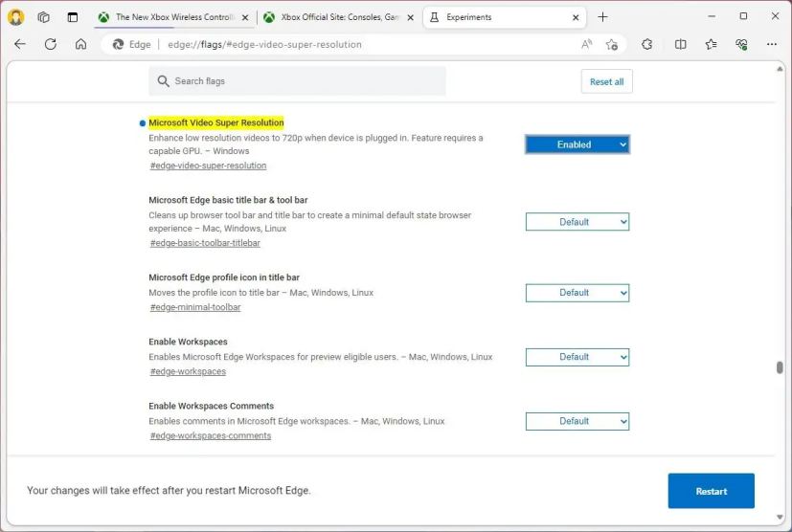
Task: Open Microsoft Video Super Resolution Enabled dropdown
Action: (577, 144)
